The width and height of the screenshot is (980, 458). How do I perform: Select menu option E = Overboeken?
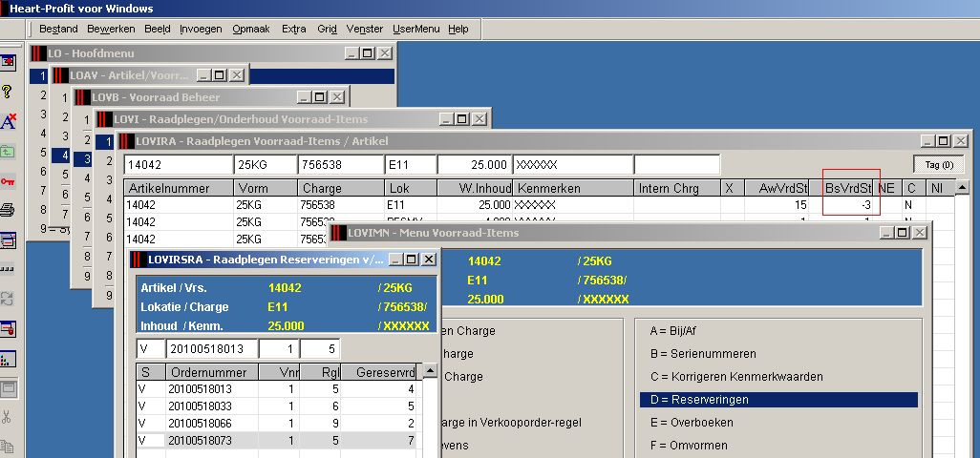coord(692,423)
